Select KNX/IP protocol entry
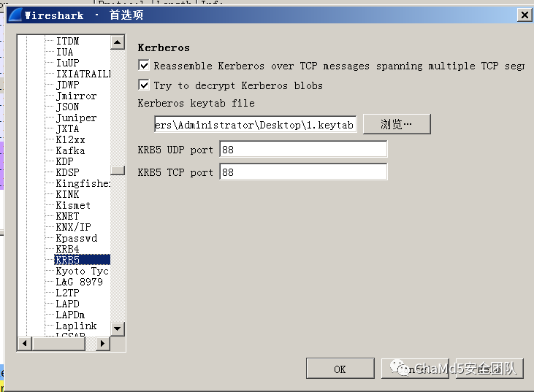 coord(73,227)
